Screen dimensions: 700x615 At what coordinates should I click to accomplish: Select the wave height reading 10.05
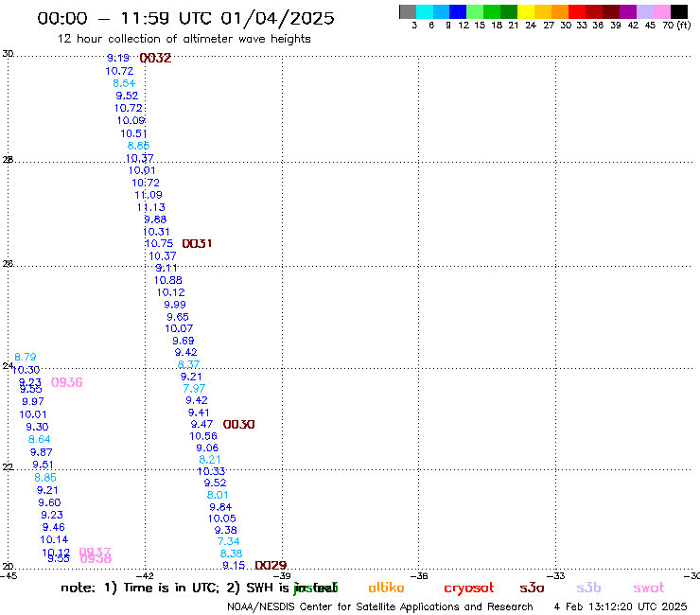pyautogui.click(x=222, y=519)
